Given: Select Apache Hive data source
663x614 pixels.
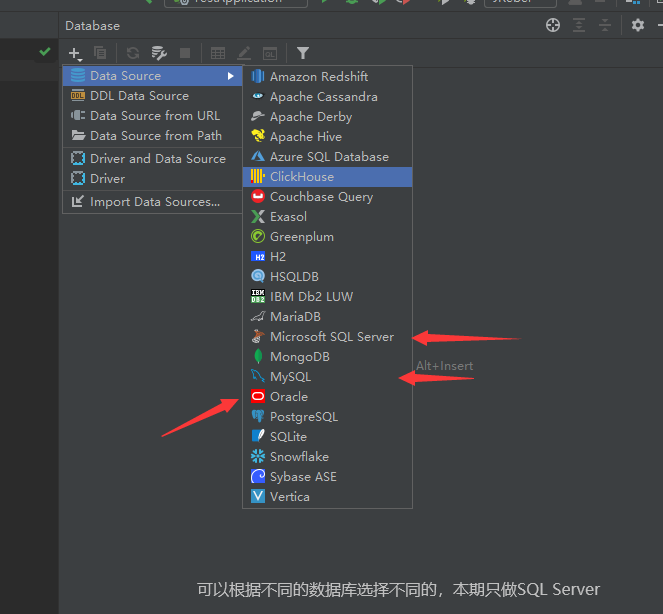Looking at the screenshot, I should 327,137.
